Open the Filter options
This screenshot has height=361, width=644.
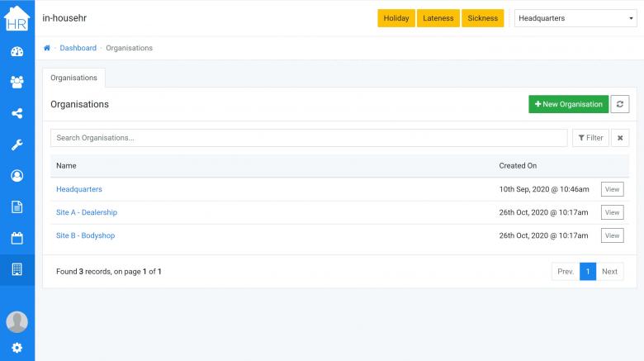(590, 138)
